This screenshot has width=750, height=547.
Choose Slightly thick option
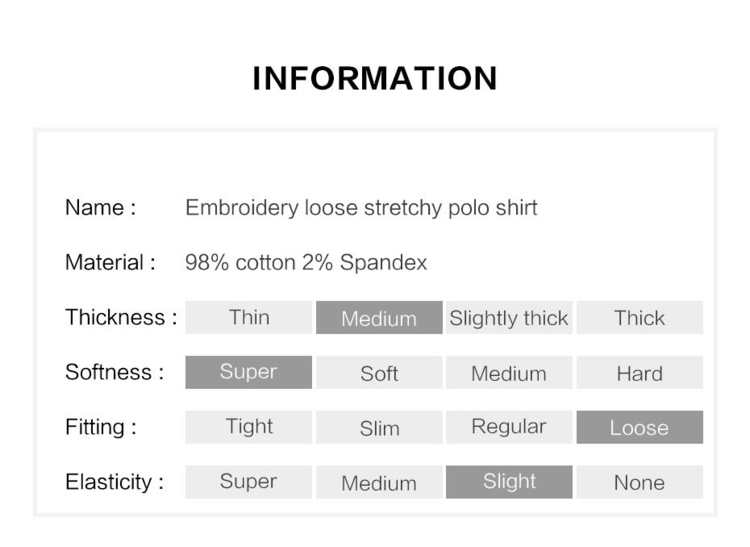click(509, 317)
